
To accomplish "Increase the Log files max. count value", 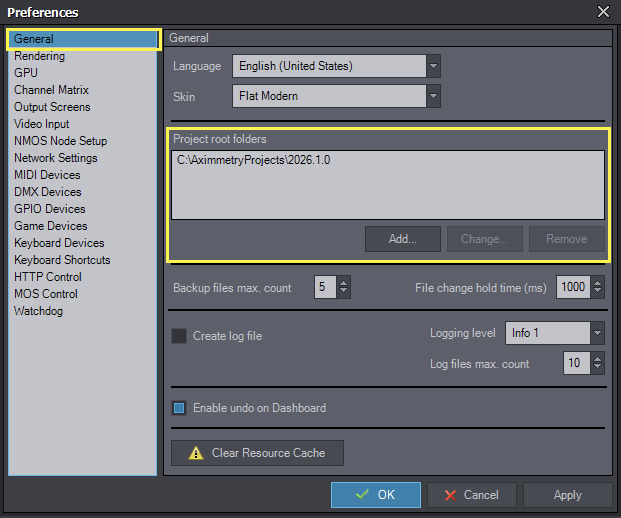I will pyautogui.click(x=597, y=359).
